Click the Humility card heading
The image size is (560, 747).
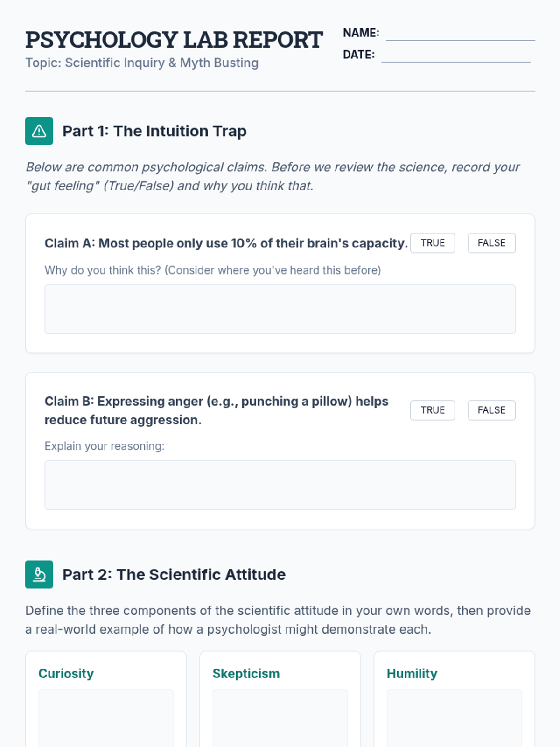pyautogui.click(x=412, y=673)
